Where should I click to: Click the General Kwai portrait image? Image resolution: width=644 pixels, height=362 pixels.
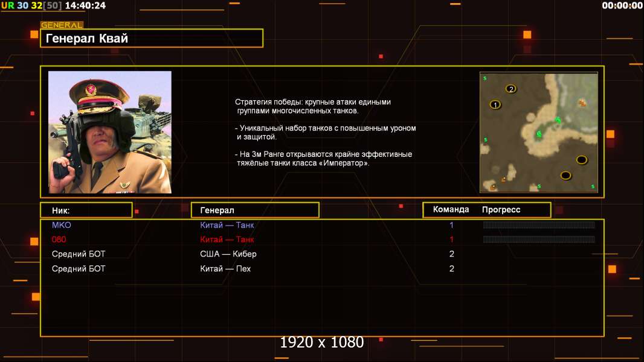(x=110, y=132)
